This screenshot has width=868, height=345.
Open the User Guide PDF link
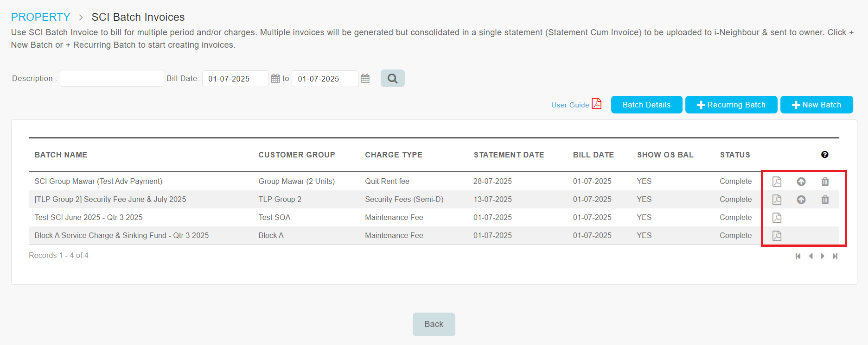tap(576, 105)
